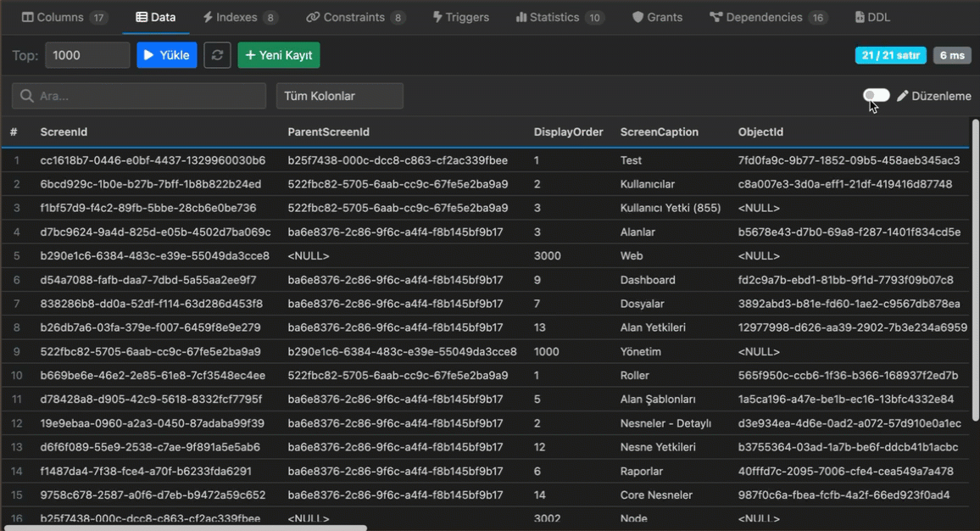Click the lightning icon on Indexes tab
980x531 pixels.
pyautogui.click(x=208, y=17)
